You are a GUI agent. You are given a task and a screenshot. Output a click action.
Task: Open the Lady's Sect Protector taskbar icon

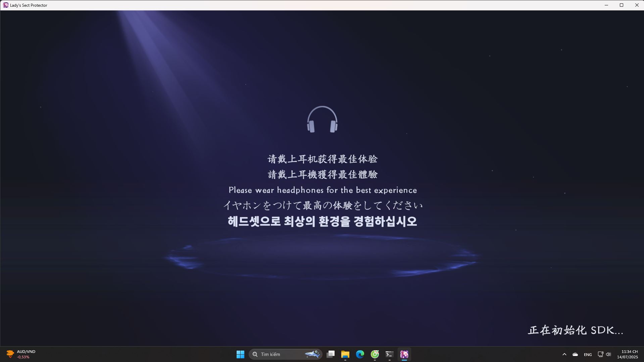point(404,354)
